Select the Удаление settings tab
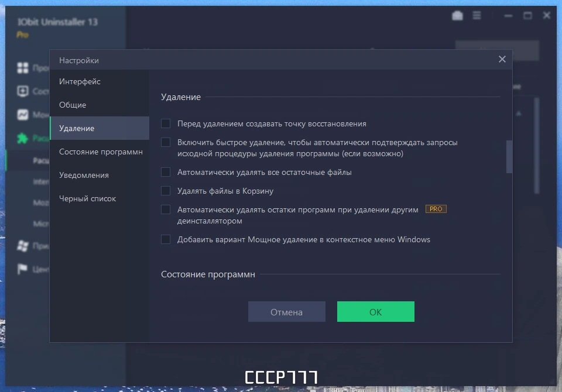 click(x=100, y=128)
